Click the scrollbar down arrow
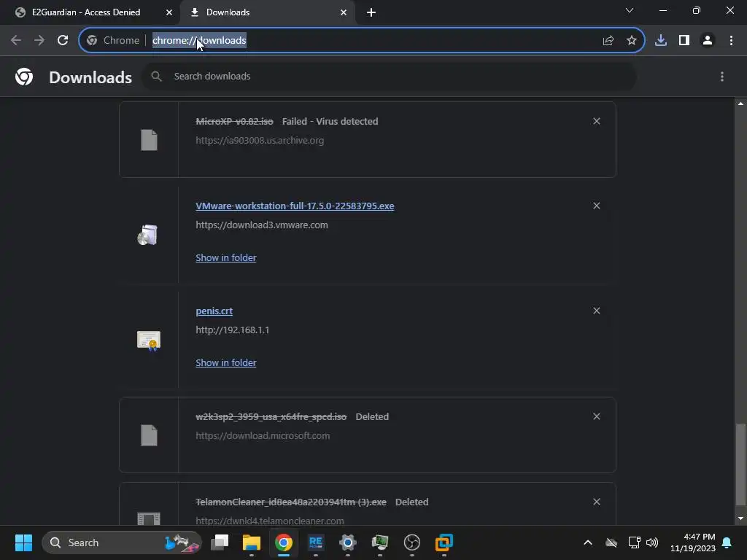Viewport: 747px width, 560px height. pos(740,518)
